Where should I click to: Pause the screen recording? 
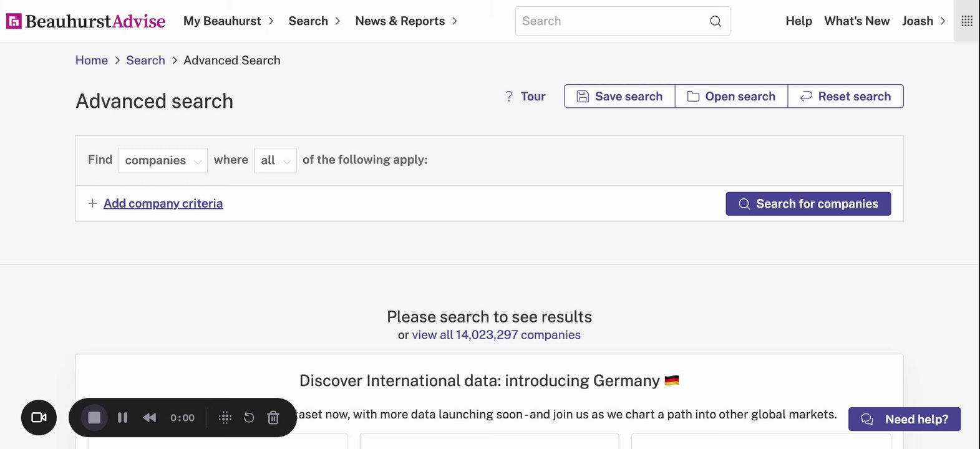[x=123, y=418]
